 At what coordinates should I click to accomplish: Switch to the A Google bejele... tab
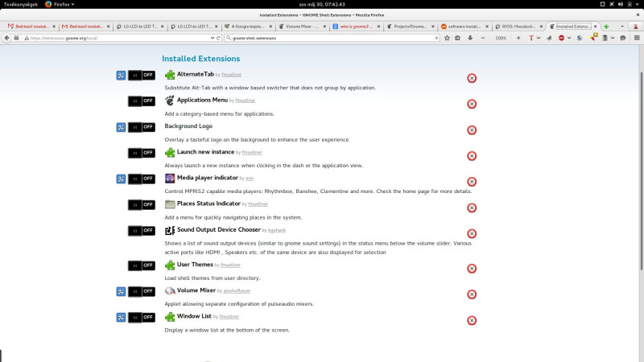248,27
